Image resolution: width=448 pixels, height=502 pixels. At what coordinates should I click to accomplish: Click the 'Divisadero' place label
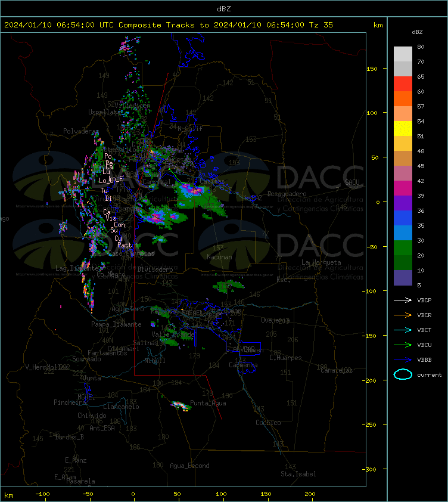[x=155, y=269]
